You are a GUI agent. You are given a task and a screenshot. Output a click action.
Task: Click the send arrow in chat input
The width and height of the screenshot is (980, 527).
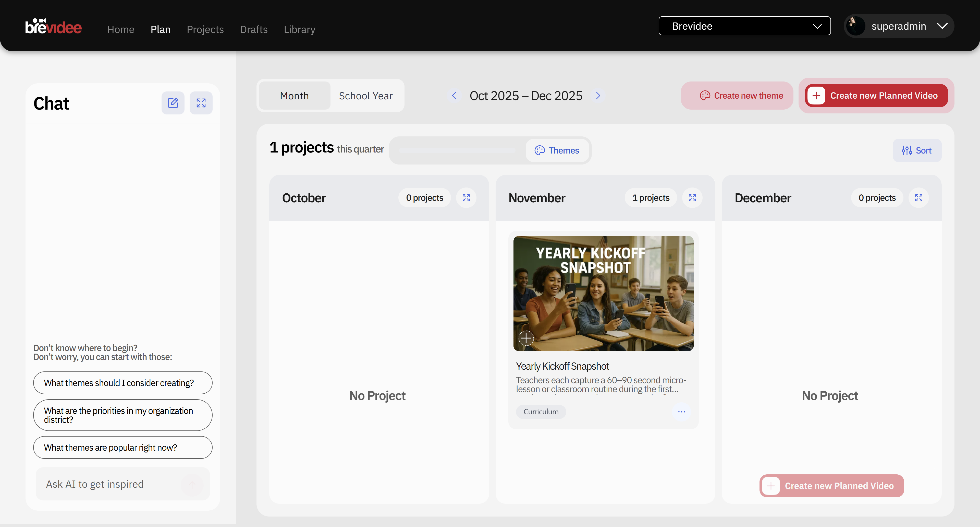[192, 484]
